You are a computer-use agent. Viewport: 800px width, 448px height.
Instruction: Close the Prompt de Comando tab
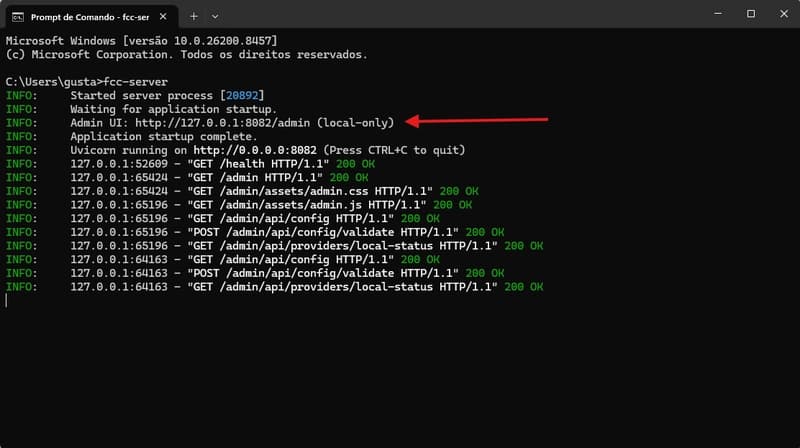click(x=163, y=17)
